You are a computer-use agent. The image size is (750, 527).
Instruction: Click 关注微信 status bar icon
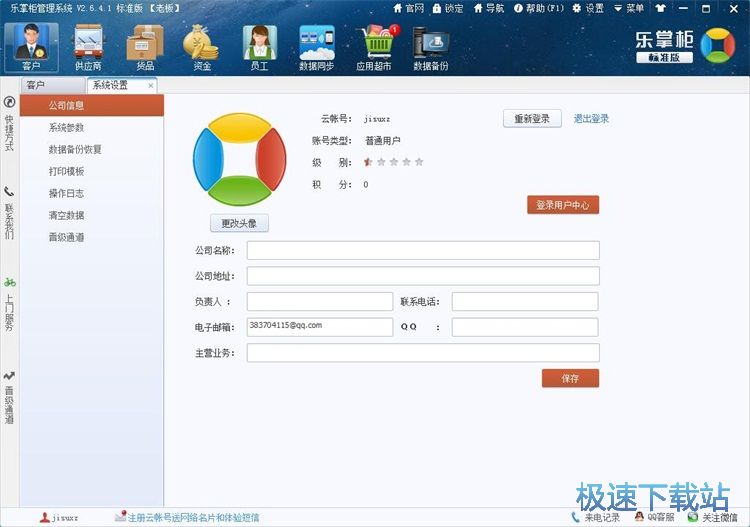[x=713, y=517]
